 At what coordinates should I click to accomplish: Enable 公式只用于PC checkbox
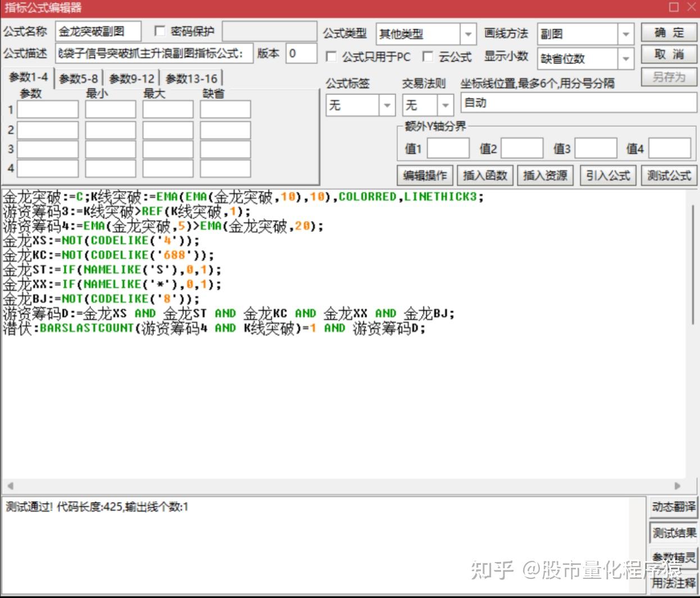coord(331,57)
